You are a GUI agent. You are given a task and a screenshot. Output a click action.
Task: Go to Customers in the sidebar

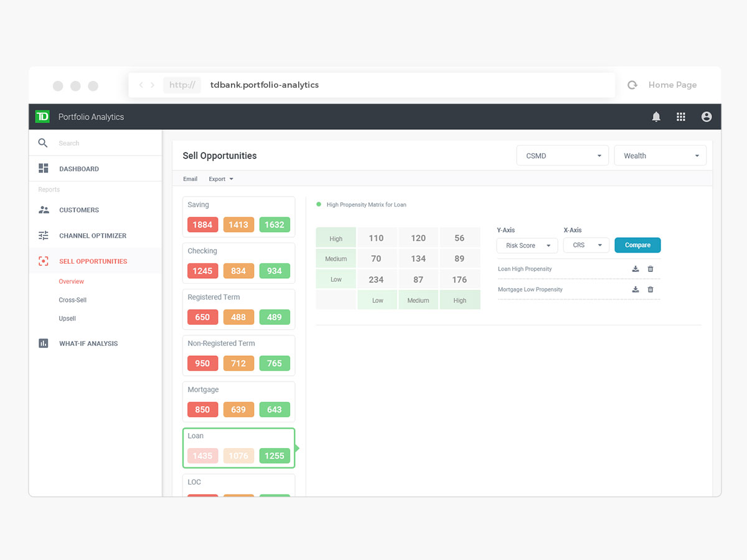[x=79, y=210]
